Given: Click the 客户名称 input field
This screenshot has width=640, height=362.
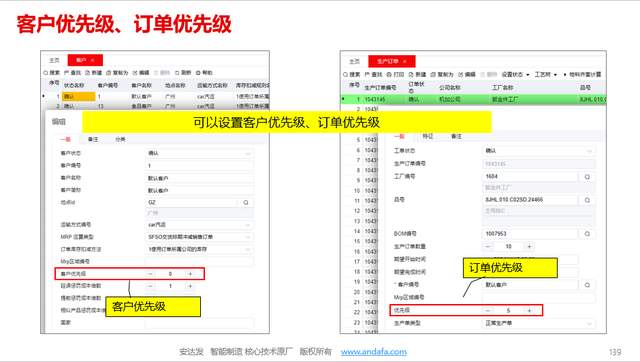Looking at the screenshot, I should pyautogui.click(x=199, y=178).
